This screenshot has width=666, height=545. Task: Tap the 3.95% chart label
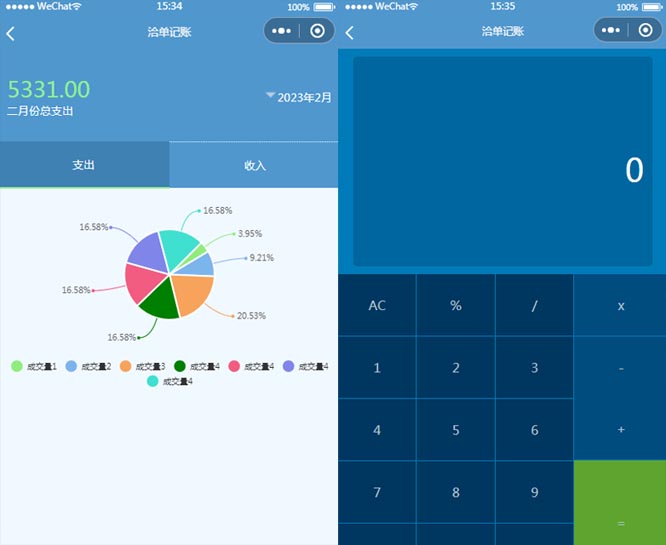250,233
